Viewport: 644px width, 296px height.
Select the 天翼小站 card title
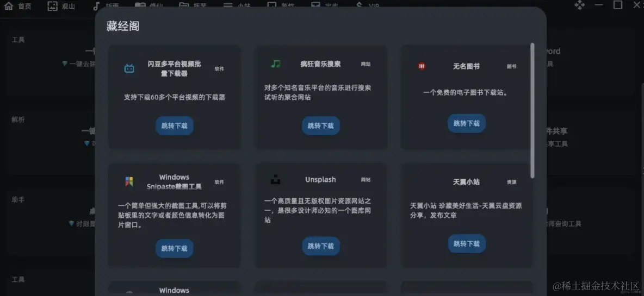click(466, 181)
